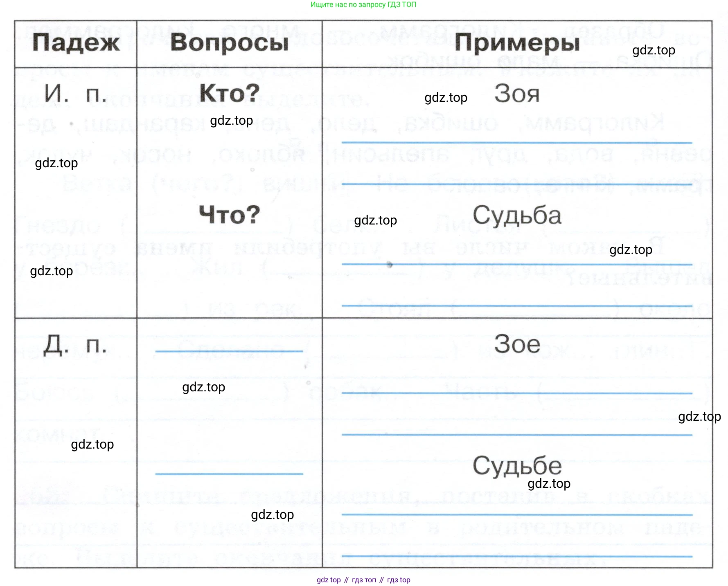Click the example word 'Зое'
This screenshot has height=586, width=728.
[517, 344]
